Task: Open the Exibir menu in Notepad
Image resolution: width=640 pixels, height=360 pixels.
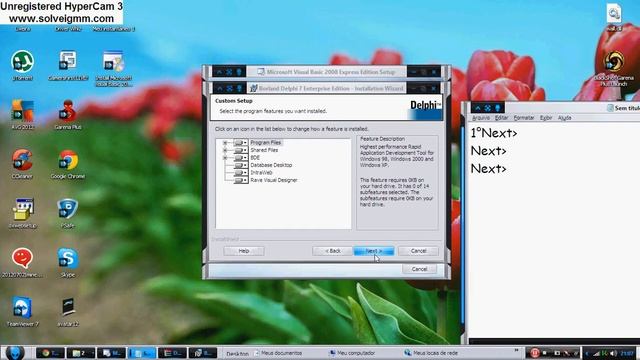Action: tap(546, 118)
